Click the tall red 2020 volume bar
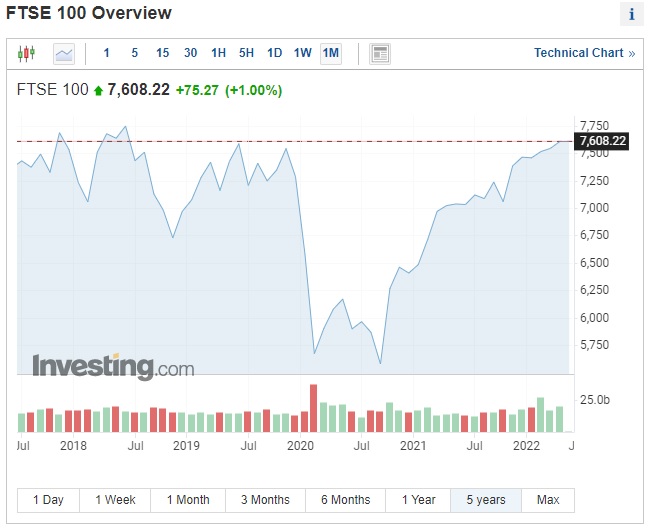650x529 pixels. 313,408
